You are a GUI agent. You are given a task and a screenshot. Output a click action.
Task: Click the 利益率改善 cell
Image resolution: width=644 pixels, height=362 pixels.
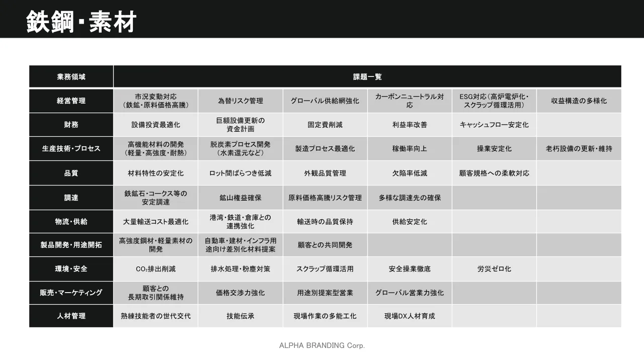pyautogui.click(x=410, y=125)
